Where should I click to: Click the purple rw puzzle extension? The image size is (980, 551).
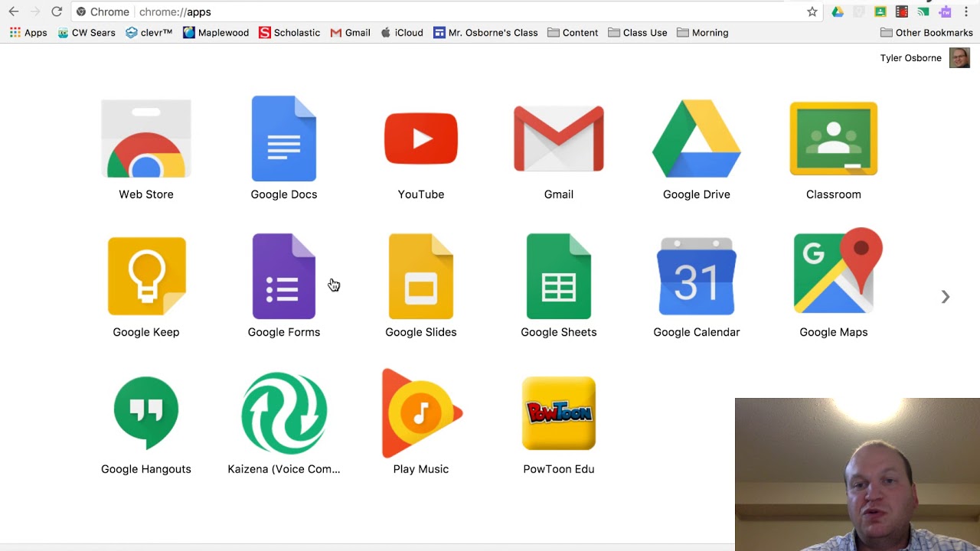pyautogui.click(x=945, y=11)
